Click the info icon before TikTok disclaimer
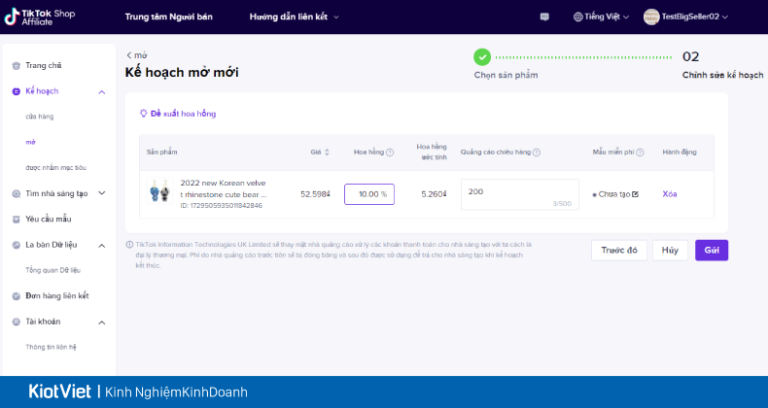Image resolution: width=768 pixels, height=408 pixels. tap(129, 244)
